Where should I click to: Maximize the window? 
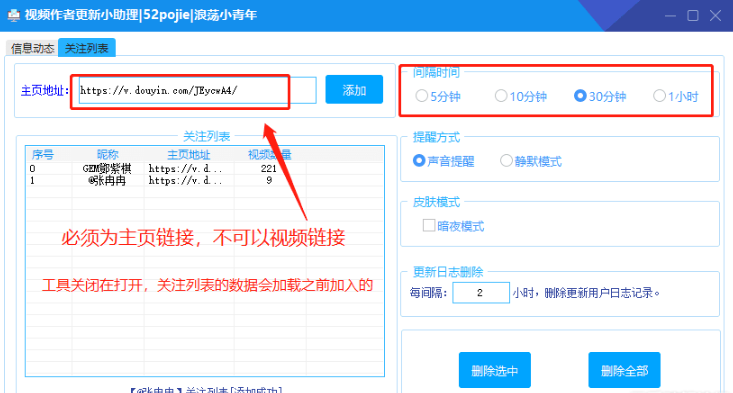coord(693,15)
